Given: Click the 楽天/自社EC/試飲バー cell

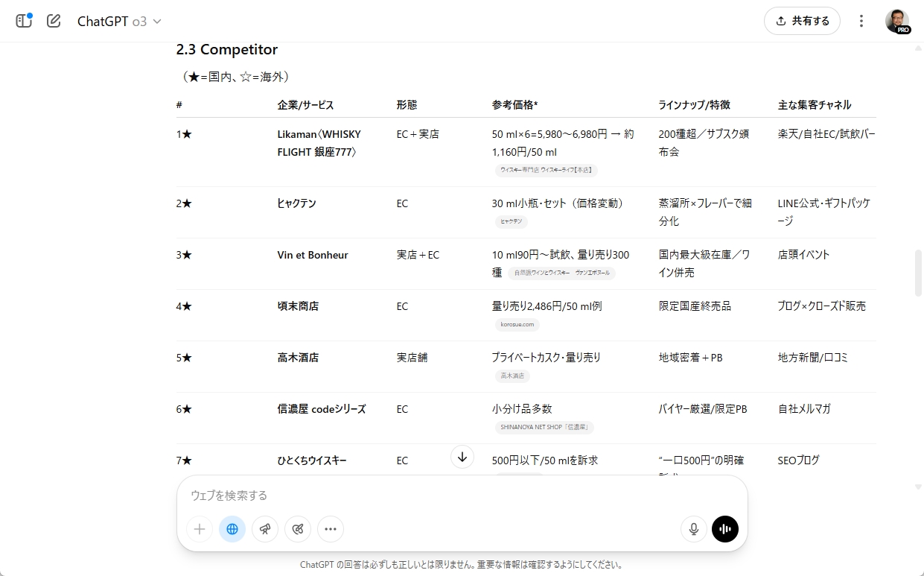Looking at the screenshot, I should click(x=826, y=134).
